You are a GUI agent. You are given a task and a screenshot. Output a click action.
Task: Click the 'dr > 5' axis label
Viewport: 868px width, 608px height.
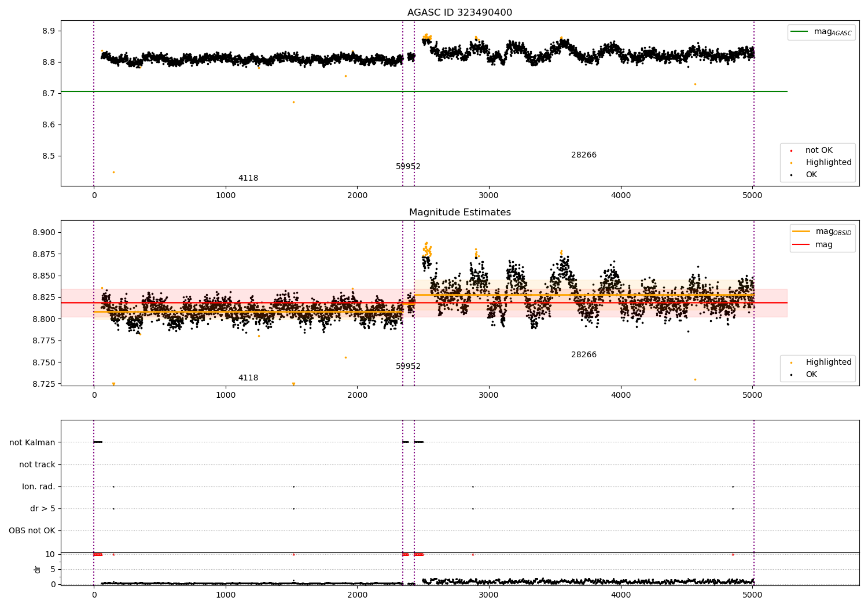43,508
